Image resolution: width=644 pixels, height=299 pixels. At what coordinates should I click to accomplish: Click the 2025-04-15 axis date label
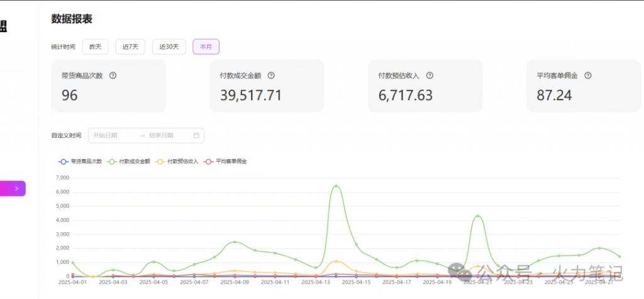(x=356, y=283)
